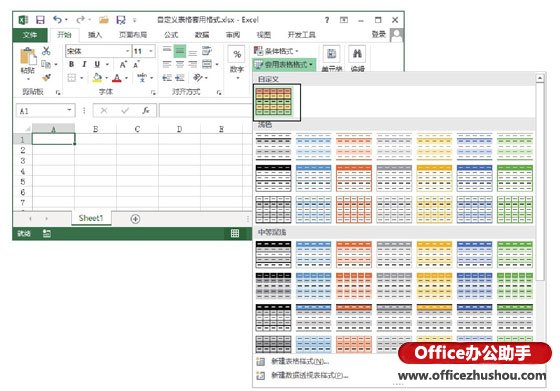560x391 pixels.
Task: Open the Name Box dropdown arrow
Action: pos(69,110)
